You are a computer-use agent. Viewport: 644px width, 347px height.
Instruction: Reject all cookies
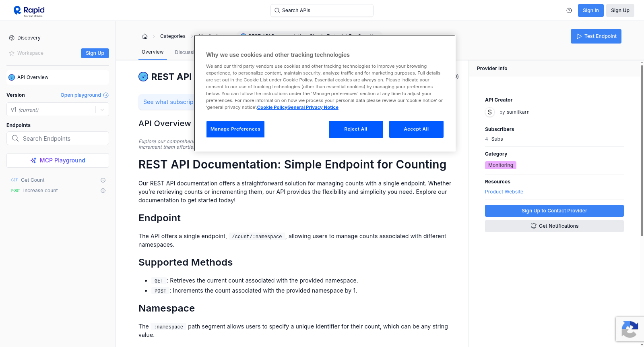coord(356,129)
